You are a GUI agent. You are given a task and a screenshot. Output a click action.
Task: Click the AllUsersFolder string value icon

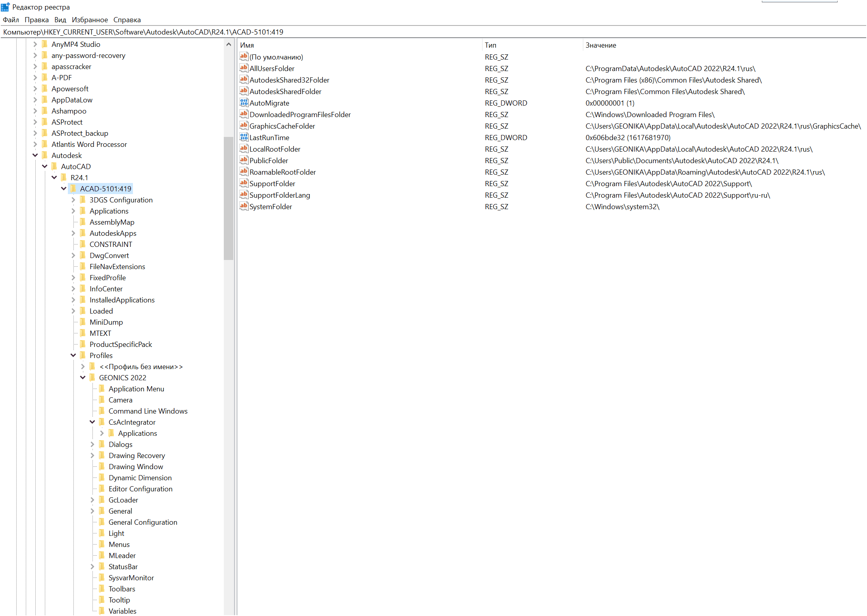[x=244, y=68]
